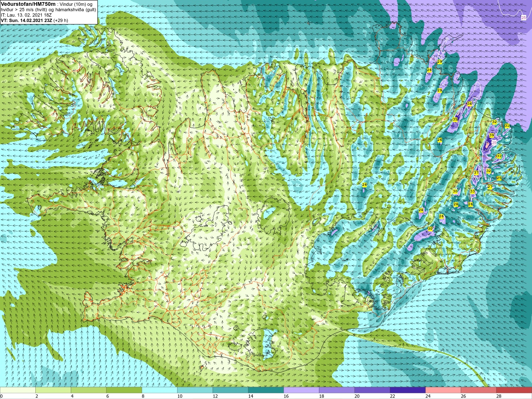The image size is (532, 399).
Task: Click the yellow gust marker labeled 34
Action: click(470, 103)
